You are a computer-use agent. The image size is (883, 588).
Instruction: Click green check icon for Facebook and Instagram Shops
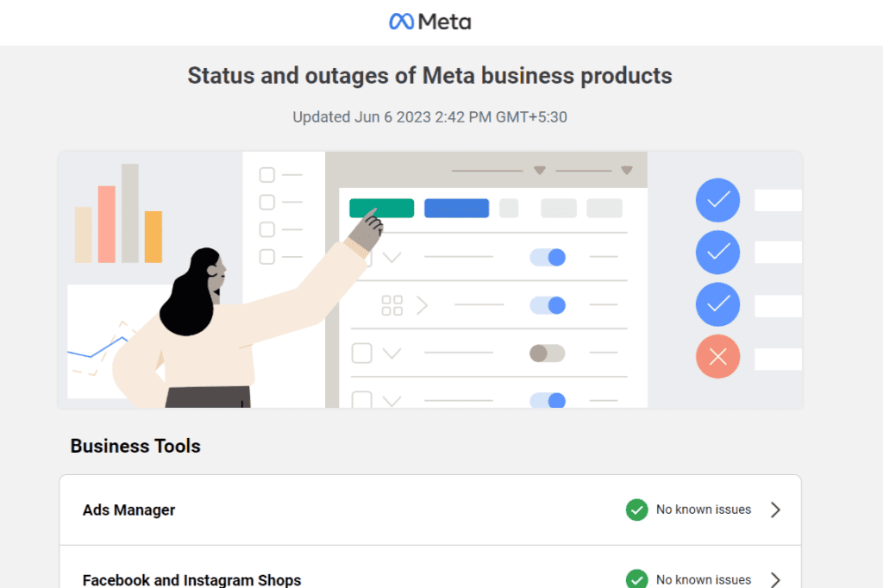636,579
